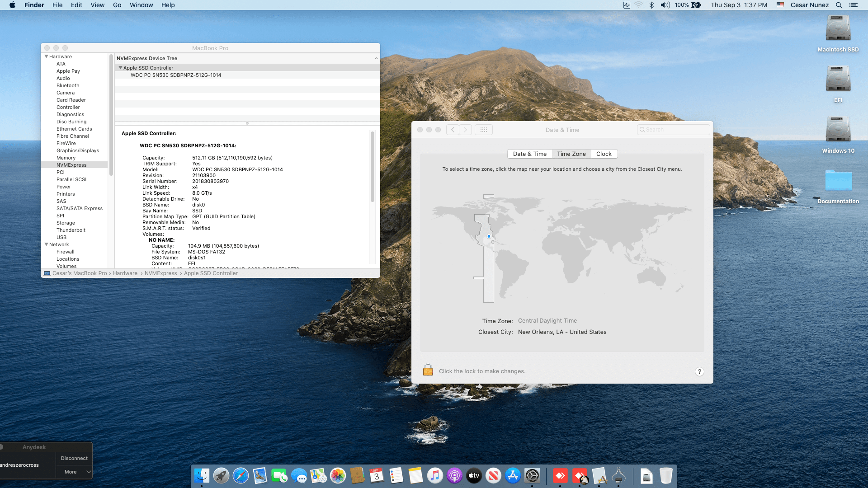Open Apple TV from the Dock
The image size is (868, 488).
point(474,475)
